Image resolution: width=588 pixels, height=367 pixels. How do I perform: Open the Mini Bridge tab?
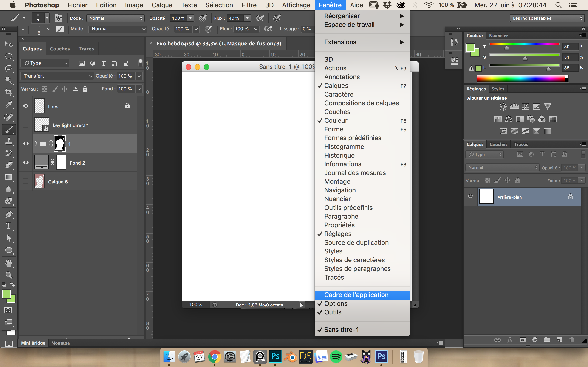pos(33,343)
